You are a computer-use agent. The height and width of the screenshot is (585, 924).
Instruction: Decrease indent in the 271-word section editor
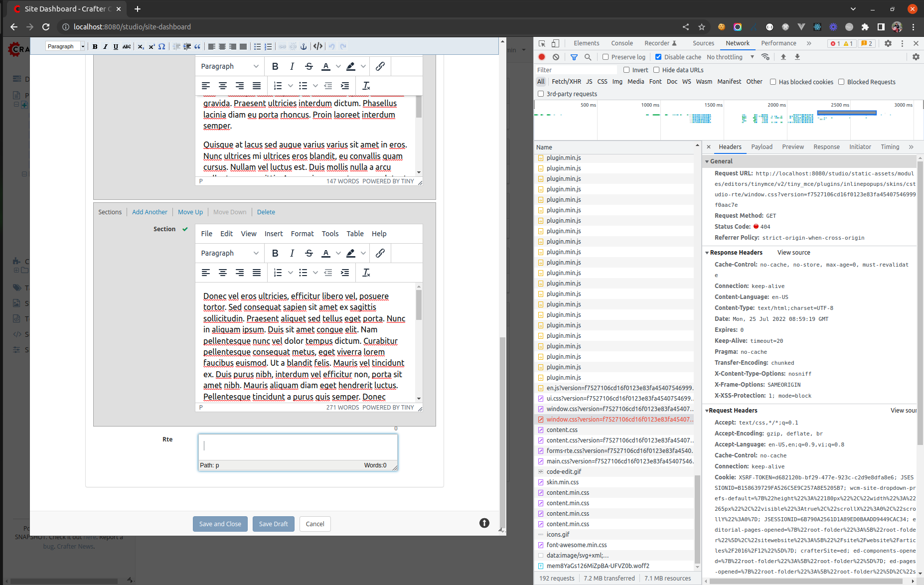pyautogui.click(x=328, y=273)
